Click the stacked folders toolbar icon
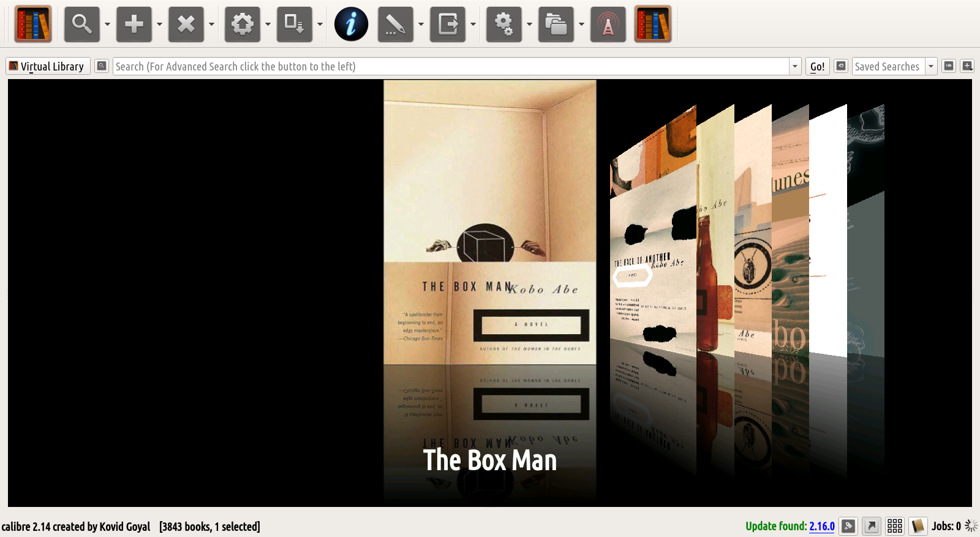Image resolution: width=980 pixels, height=537 pixels. click(556, 25)
